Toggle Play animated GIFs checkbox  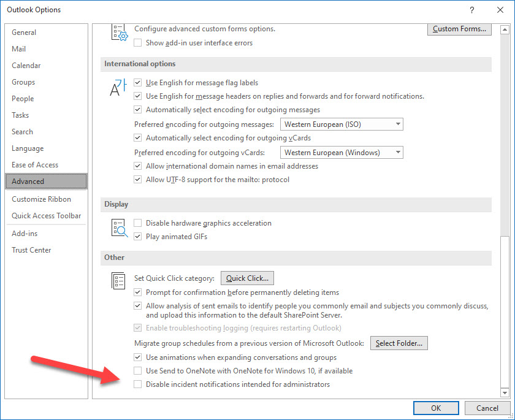[137, 237]
